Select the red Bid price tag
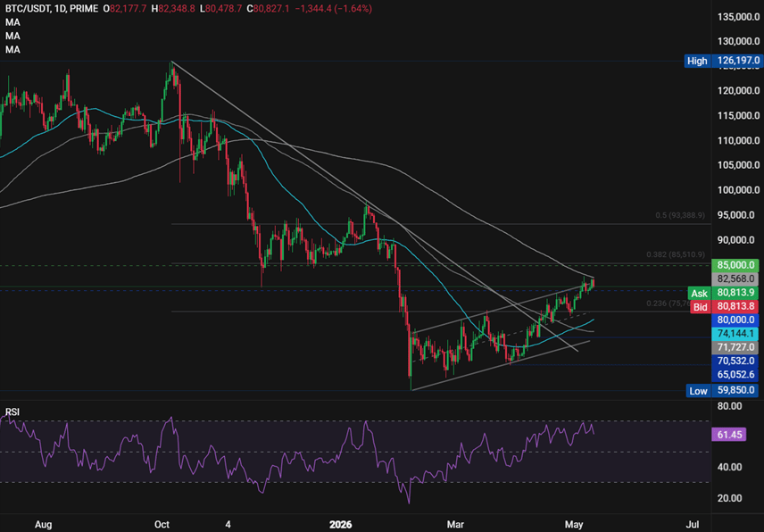764x532 pixels. tap(725, 307)
